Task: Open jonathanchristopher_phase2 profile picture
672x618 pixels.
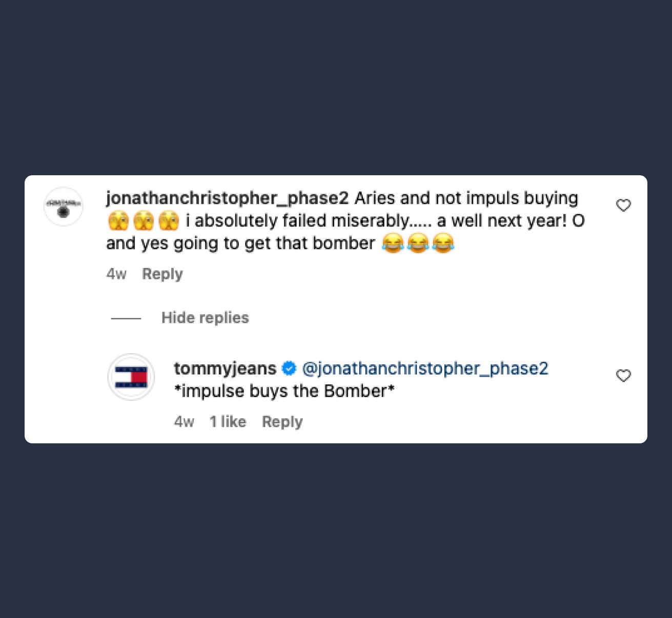Action: click(64, 207)
